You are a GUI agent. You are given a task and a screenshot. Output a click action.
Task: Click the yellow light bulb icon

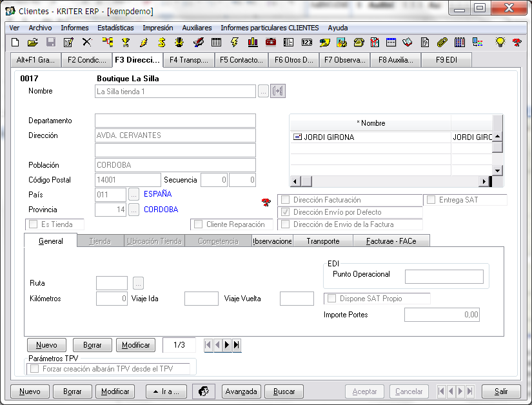[x=500, y=43]
